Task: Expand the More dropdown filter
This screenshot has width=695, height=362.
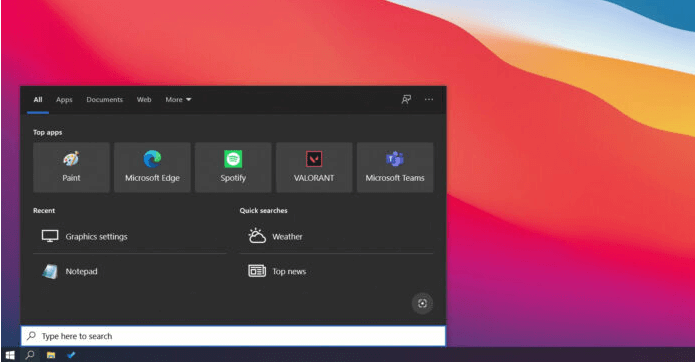Action: (x=178, y=100)
